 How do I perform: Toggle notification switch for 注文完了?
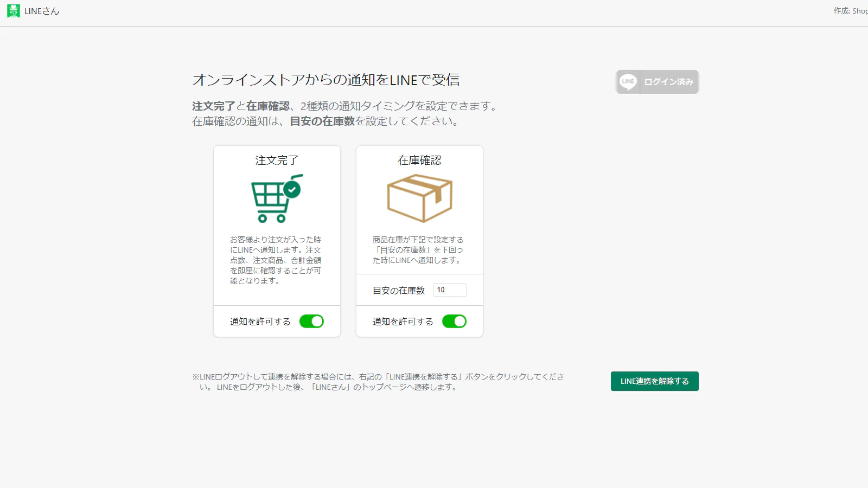pyautogui.click(x=311, y=322)
